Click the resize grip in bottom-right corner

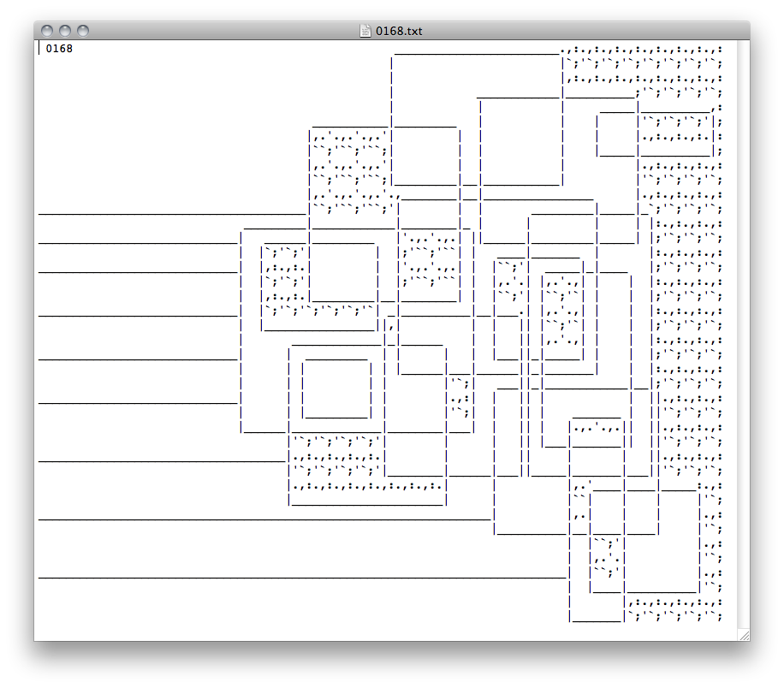coord(743,634)
